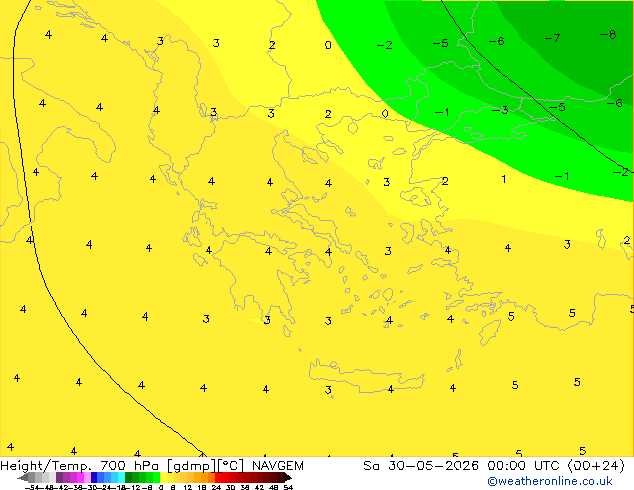Click the dark blue swatch in the legend
Screen dimensions: 634x490
(x=94, y=478)
